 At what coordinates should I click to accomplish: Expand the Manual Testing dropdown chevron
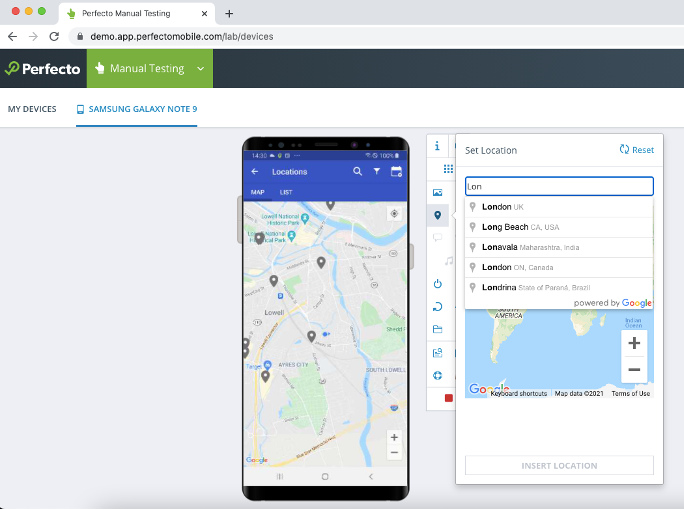pos(201,68)
